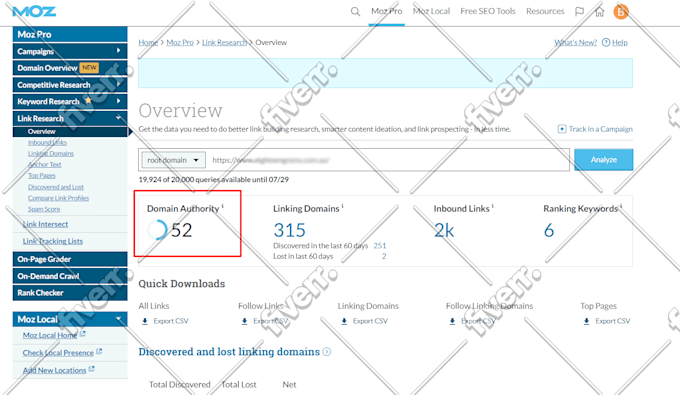Open the orange user avatar
The height and width of the screenshot is (395, 680).
coord(621,11)
